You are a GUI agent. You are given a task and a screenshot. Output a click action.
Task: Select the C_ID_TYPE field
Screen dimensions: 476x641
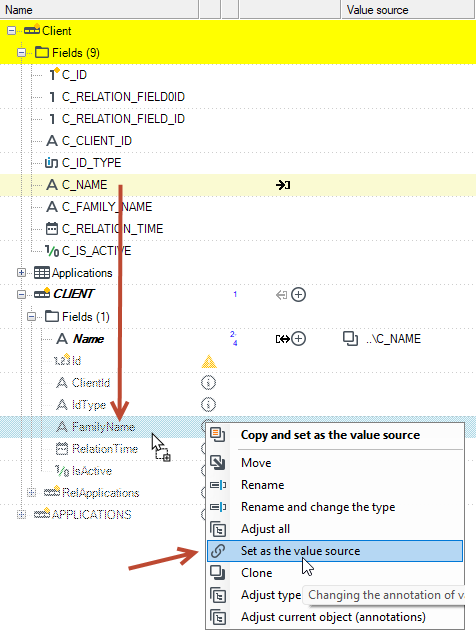click(92, 163)
